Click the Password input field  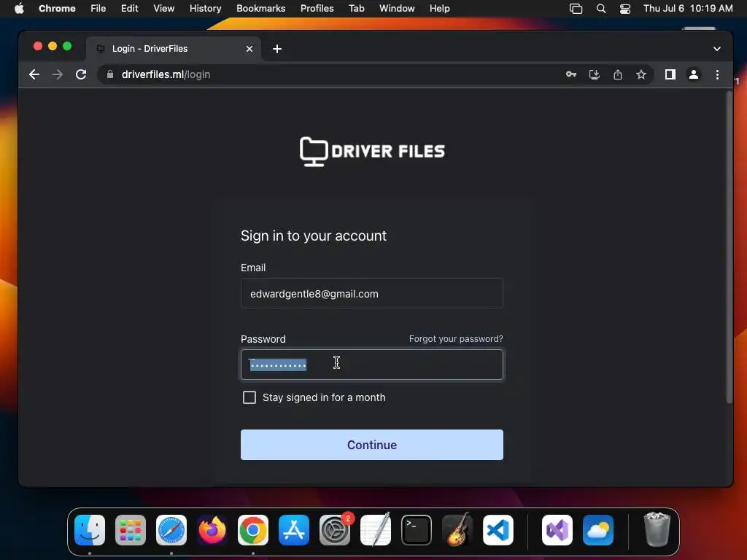coord(371,365)
